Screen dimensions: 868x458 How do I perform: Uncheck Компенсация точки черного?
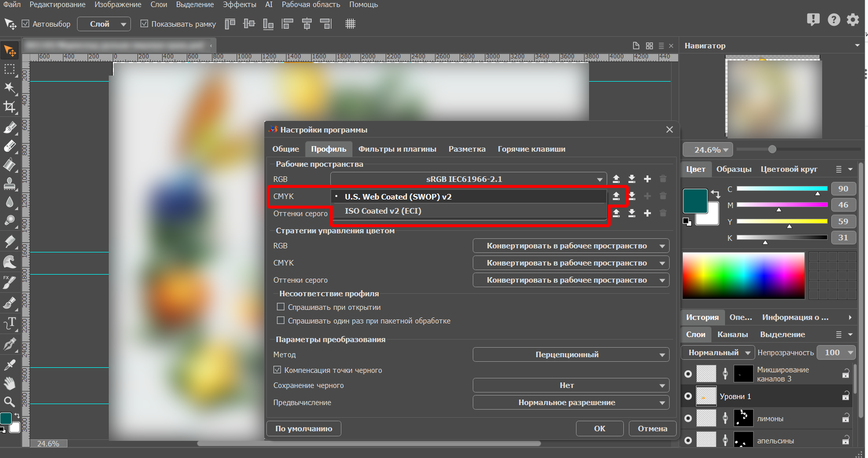277,370
